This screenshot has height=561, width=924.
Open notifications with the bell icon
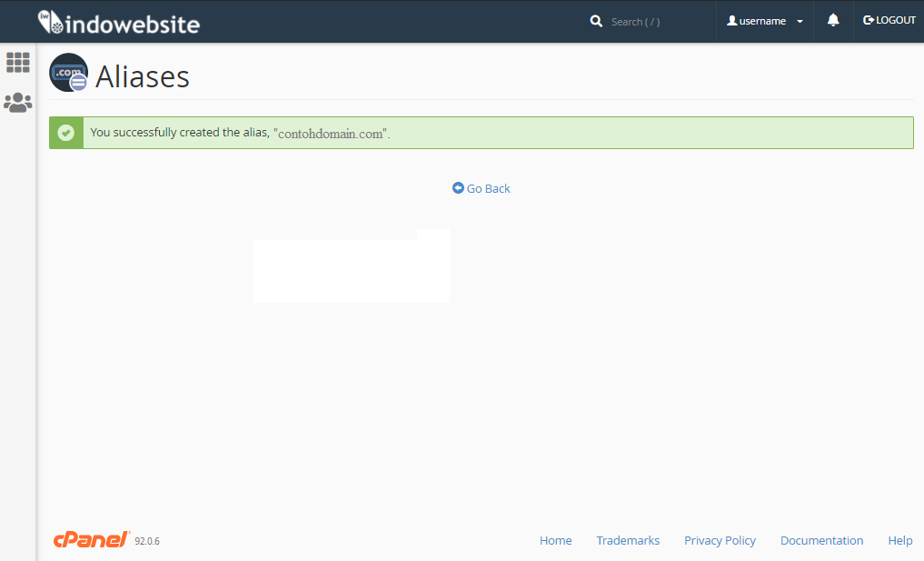pyautogui.click(x=833, y=21)
